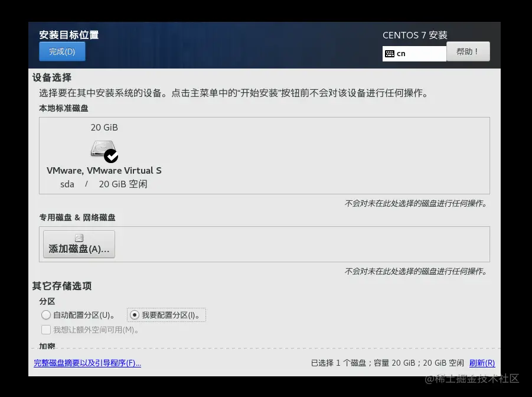Image resolution: width=532 pixels, height=397 pixels.
Task: Click the keyboard icon beside cn
Action: point(390,54)
